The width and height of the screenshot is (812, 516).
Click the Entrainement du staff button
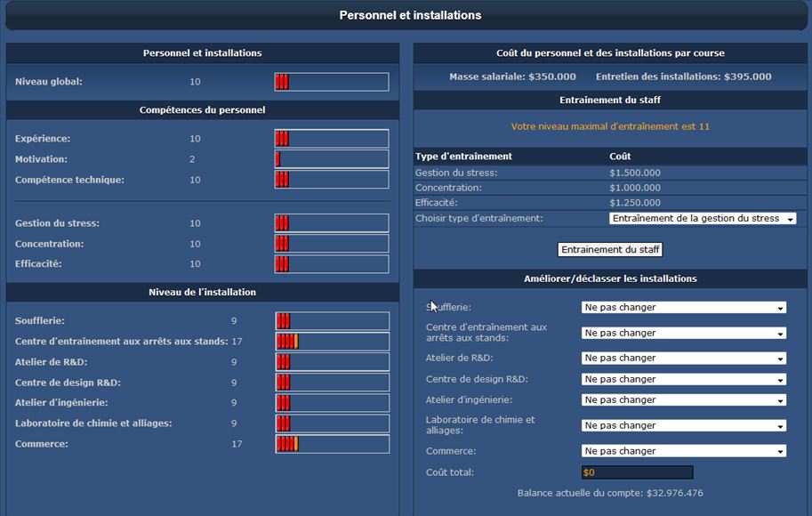[x=610, y=250]
